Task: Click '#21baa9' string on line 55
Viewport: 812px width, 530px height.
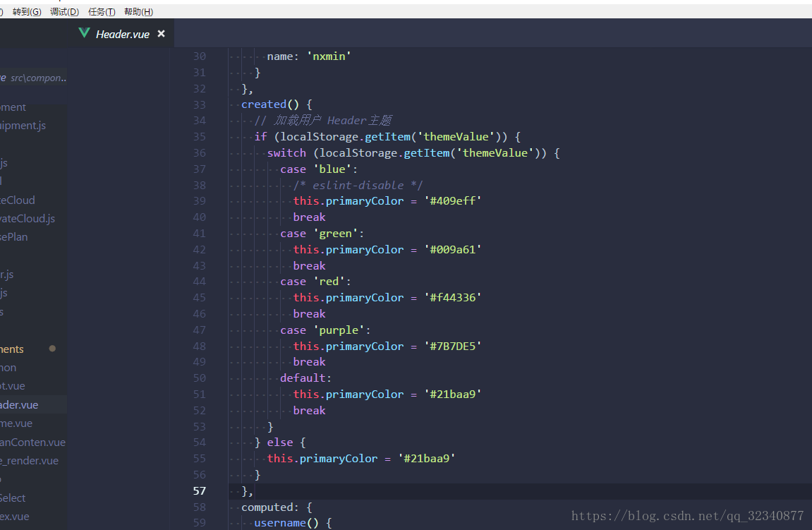Action: (427, 459)
